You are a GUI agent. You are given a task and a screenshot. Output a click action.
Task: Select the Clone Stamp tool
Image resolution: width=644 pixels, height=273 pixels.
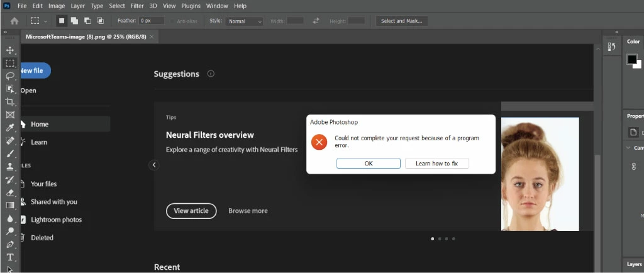point(10,167)
